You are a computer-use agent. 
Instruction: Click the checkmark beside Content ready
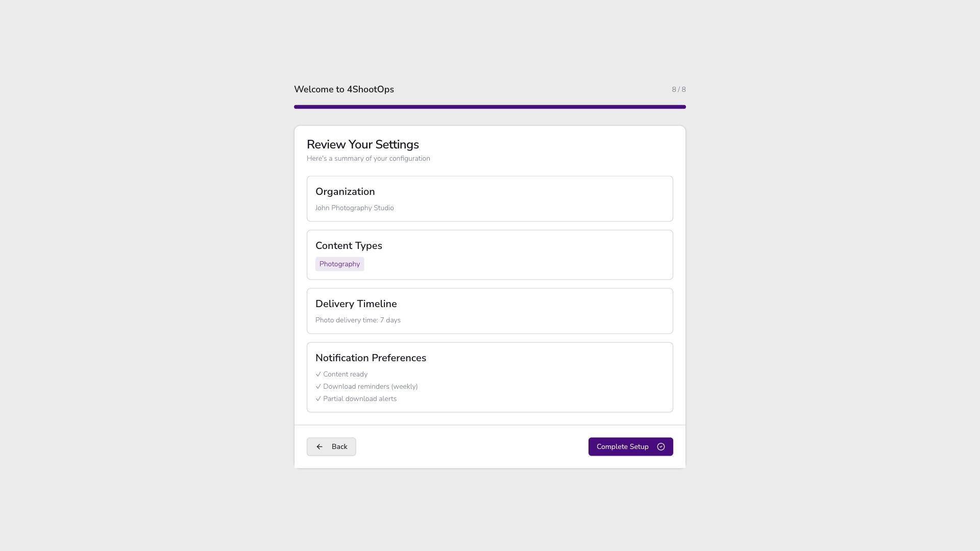pos(318,374)
